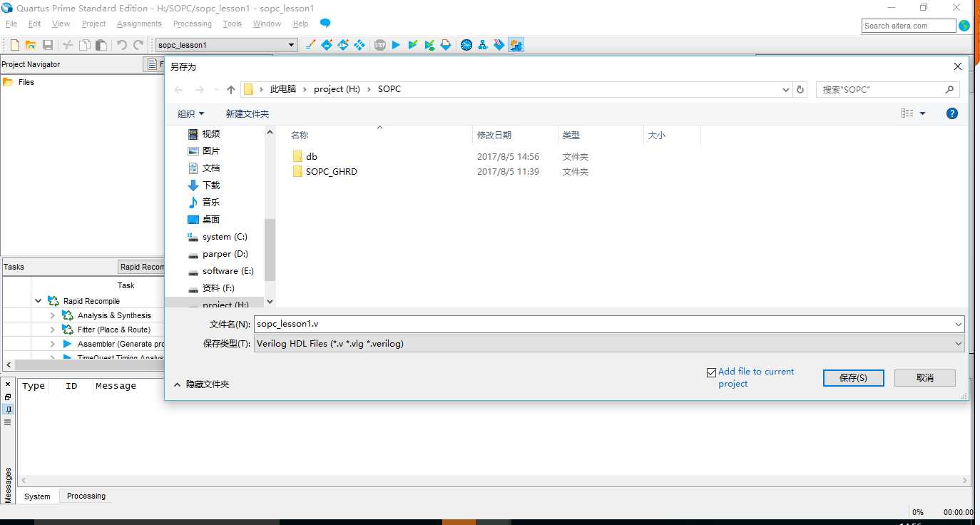The height and width of the screenshot is (525, 980).
Task: Open the view options dropdown arrow
Action: tap(922, 113)
